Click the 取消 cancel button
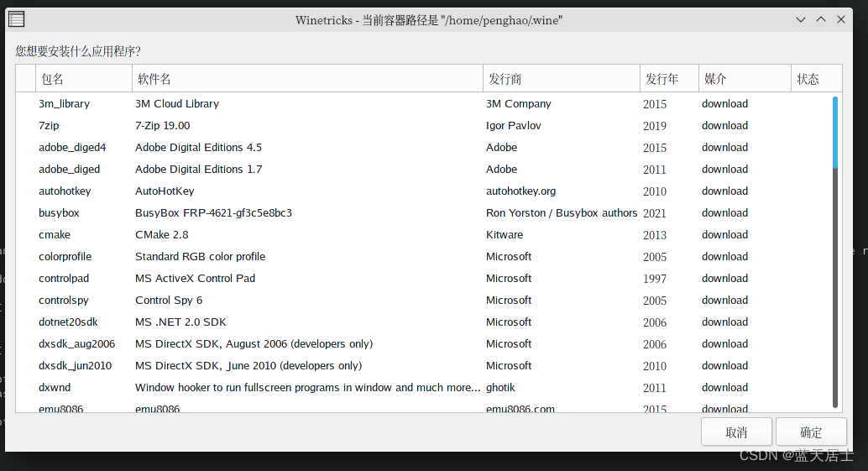The height and width of the screenshot is (471, 868). pos(736,432)
